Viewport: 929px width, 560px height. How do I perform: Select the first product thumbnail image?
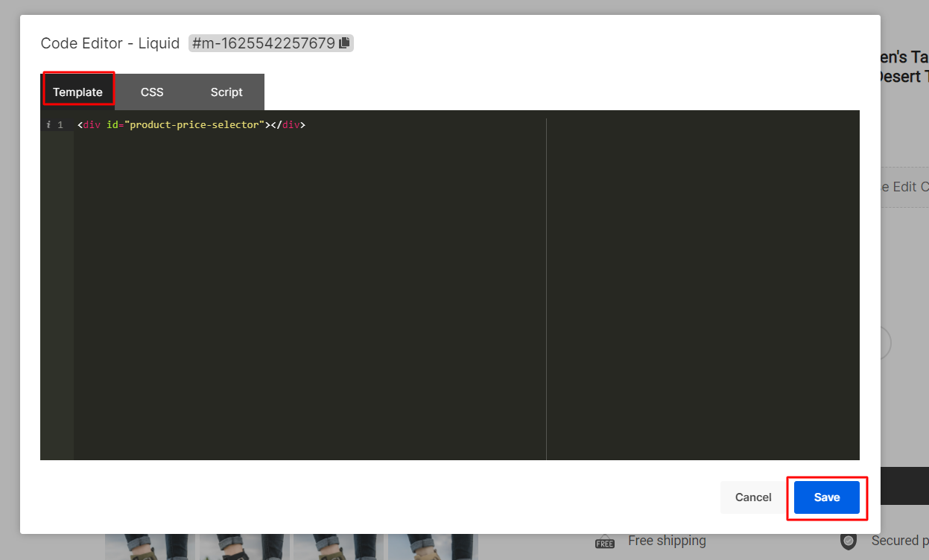pos(150,547)
